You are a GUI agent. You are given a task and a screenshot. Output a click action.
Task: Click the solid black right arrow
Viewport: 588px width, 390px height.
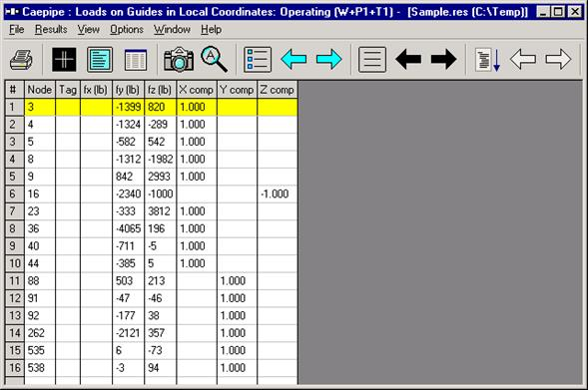pyautogui.click(x=443, y=59)
